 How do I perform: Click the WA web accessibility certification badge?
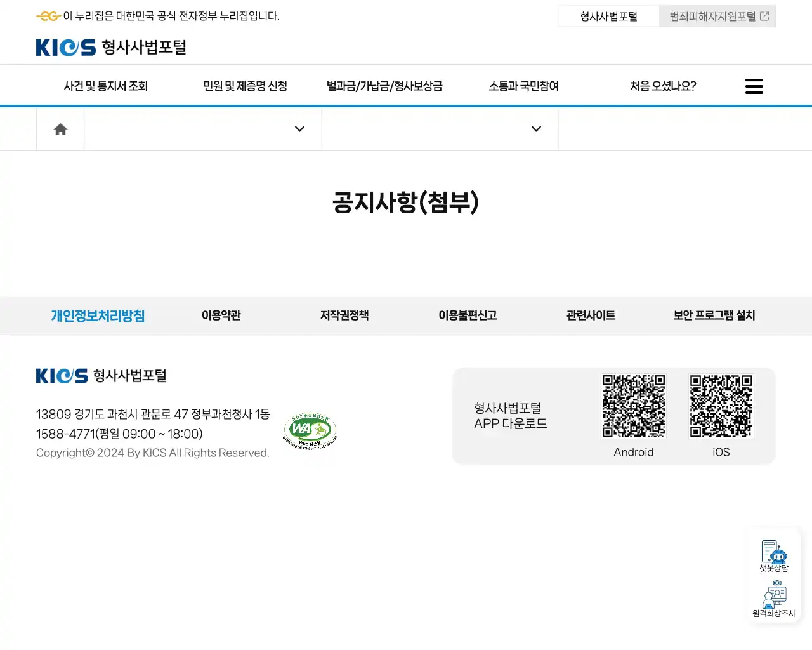point(310,432)
